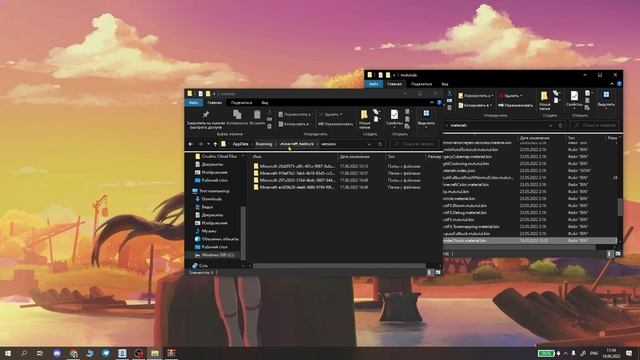The image size is (640, 360).
Task: Click the scissors cut icon in versions window
Action: [x=269, y=112]
